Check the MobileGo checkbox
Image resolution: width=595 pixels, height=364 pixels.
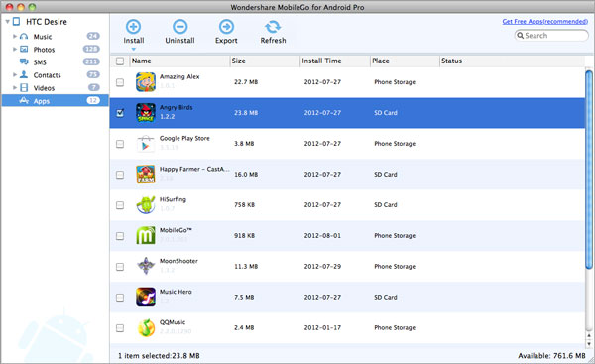pos(120,236)
